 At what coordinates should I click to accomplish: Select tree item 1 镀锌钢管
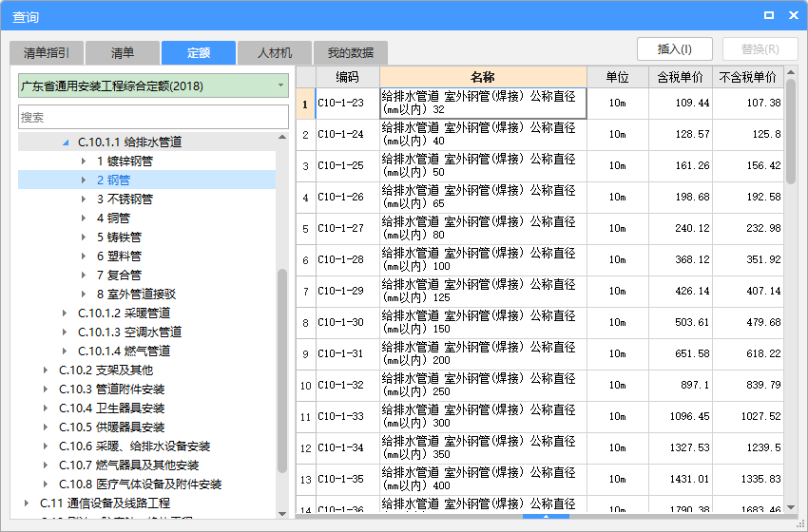click(x=125, y=161)
